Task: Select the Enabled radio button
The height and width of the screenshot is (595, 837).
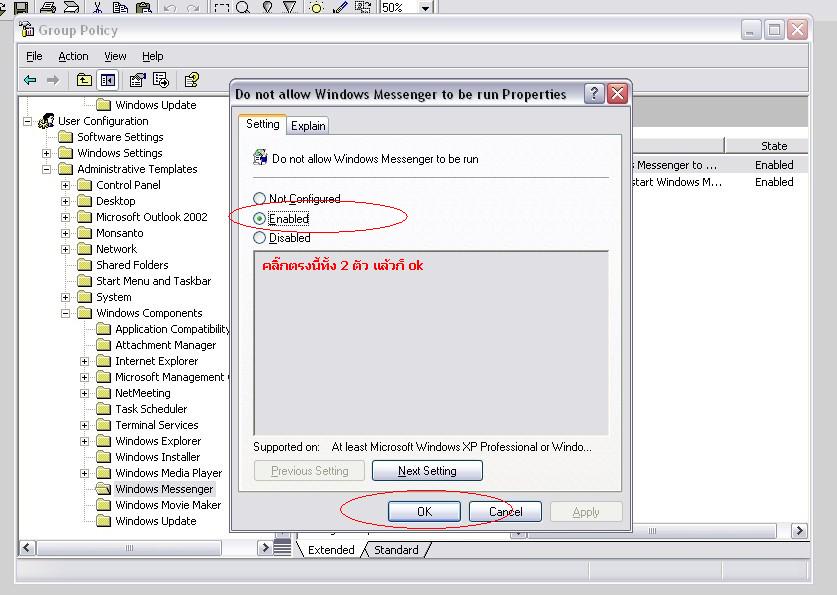Action: [259, 218]
